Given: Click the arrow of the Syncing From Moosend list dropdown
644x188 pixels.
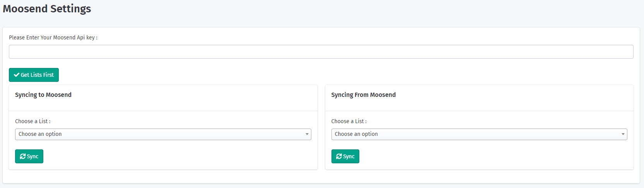Looking at the screenshot, I should coord(623,134).
